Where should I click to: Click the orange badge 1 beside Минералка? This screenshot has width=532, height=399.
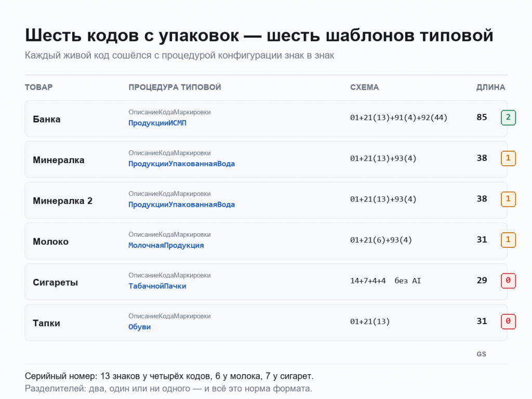click(x=508, y=158)
